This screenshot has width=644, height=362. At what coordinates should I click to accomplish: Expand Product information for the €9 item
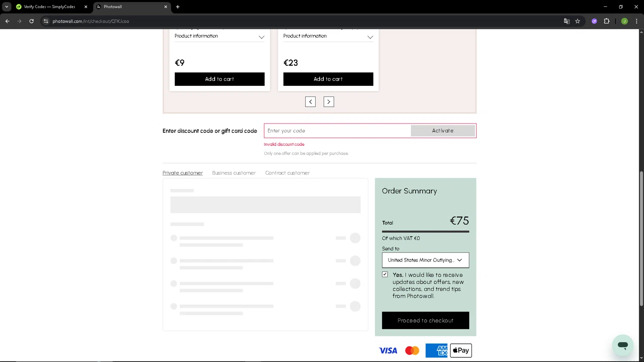[219, 36]
